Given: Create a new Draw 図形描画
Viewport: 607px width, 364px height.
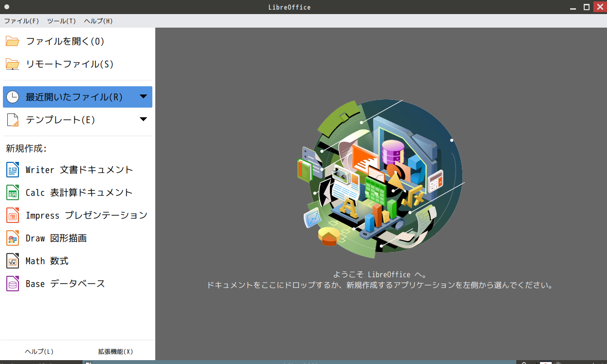Looking at the screenshot, I should 78,238.
